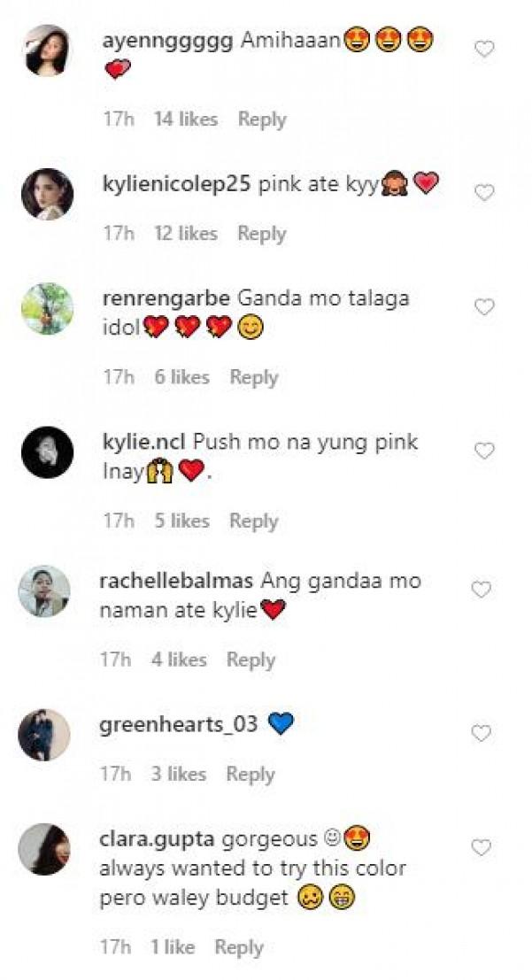Open ayenngggg's profile picture

(x=48, y=50)
